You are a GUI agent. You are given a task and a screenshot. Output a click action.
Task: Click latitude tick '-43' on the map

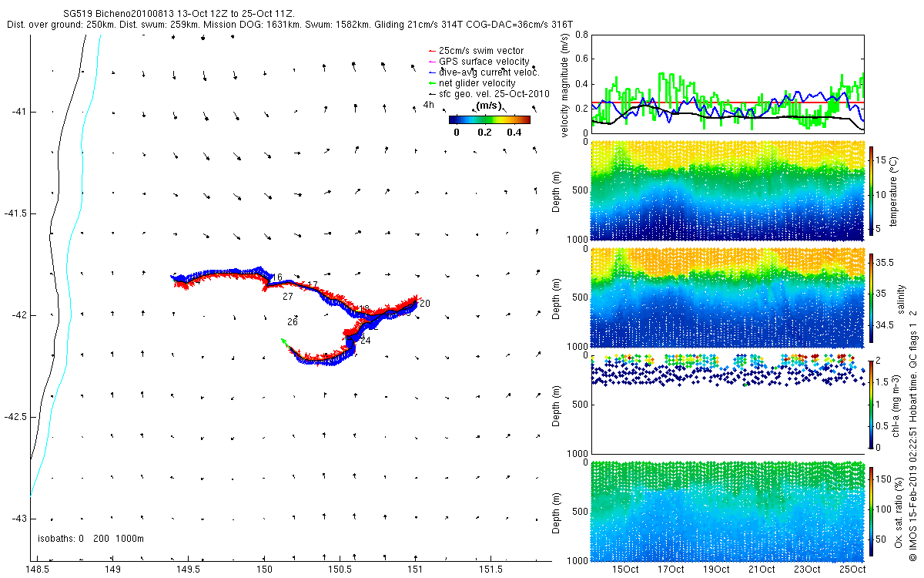pyautogui.click(x=19, y=519)
